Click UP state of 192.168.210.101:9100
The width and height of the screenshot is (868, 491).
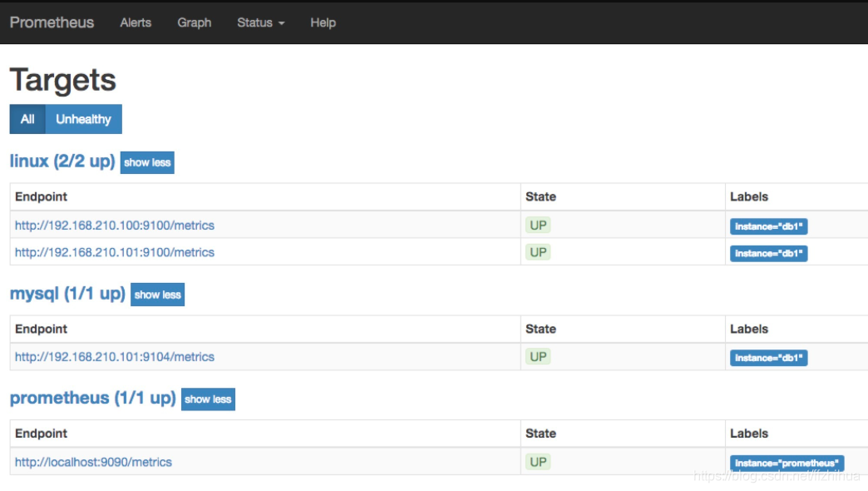(x=538, y=252)
